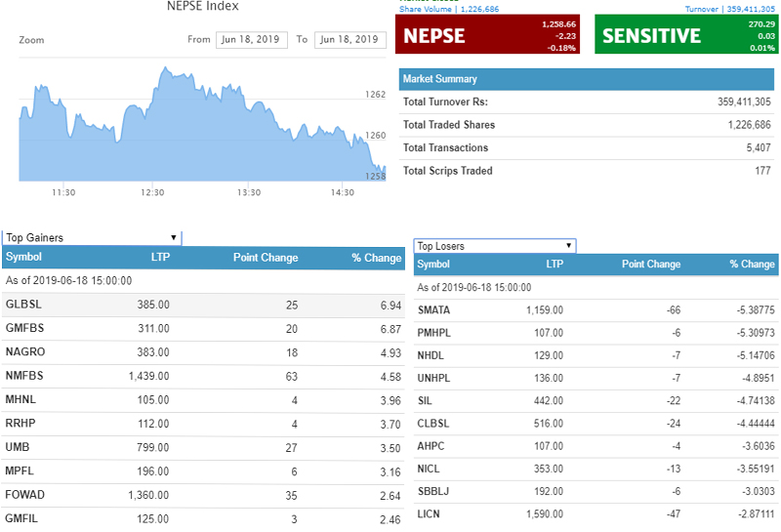Select the GMFIL symbol

[x=21, y=518]
